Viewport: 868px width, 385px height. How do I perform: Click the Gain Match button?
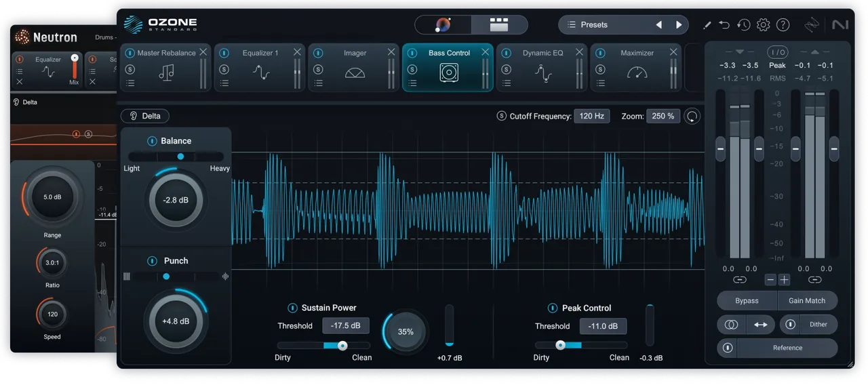pos(807,300)
